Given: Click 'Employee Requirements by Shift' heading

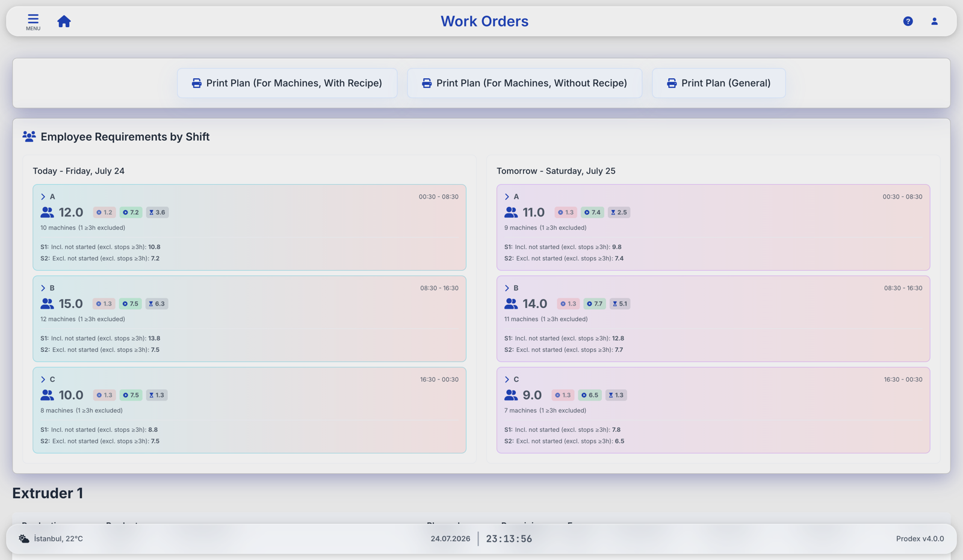Looking at the screenshot, I should click(x=125, y=137).
